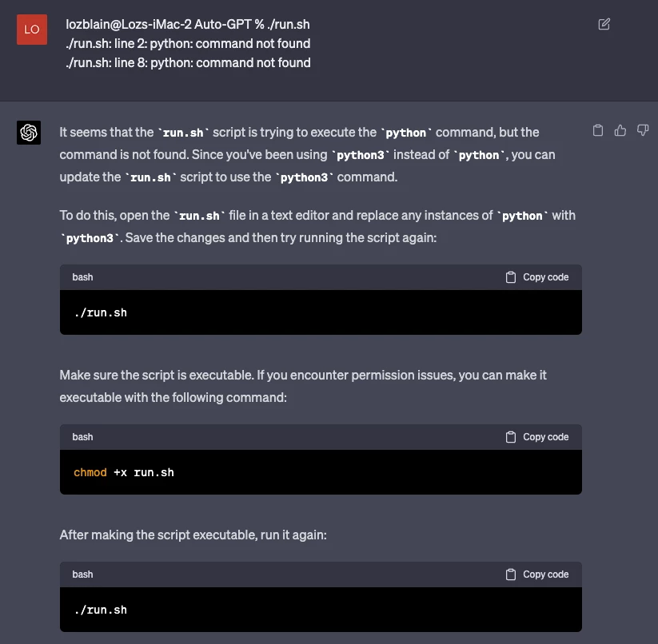
Task: Click the bash label of the last code block
Action: 82,574
